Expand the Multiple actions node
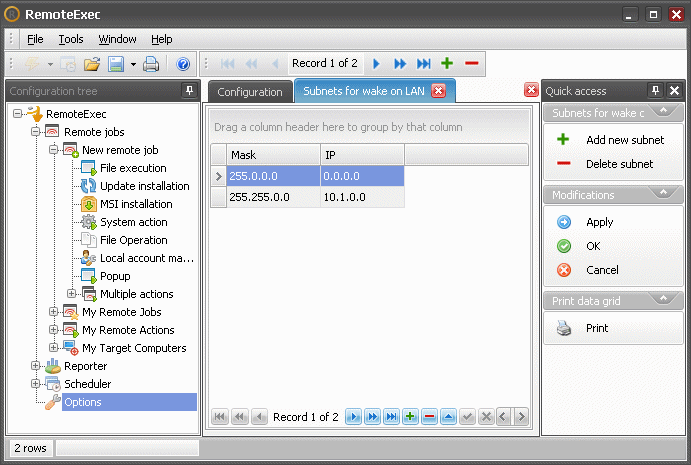 (x=71, y=294)
